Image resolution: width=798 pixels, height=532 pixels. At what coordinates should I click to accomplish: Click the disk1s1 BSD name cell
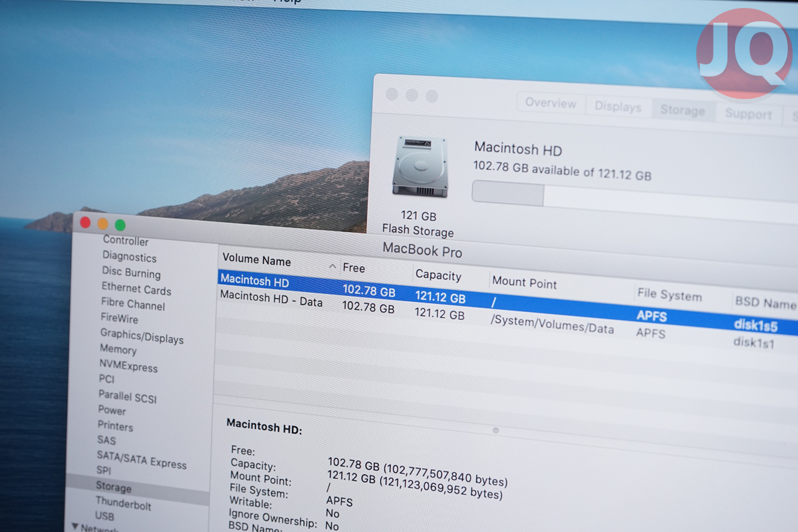coord(753,343)
